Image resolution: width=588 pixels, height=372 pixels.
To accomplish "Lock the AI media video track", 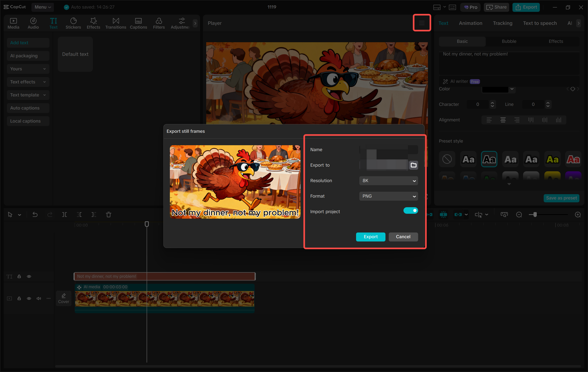I will click(19, 298).
